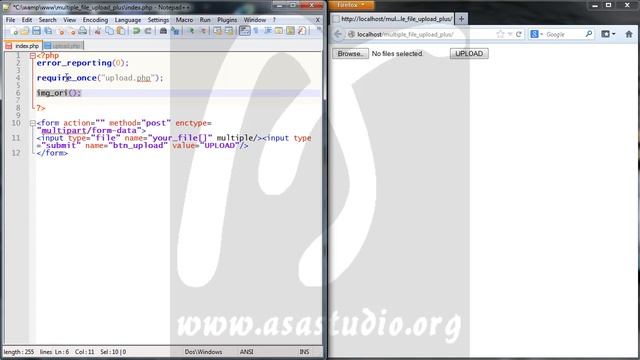Click the ANSI encoding status bar entry

click(x=247, y=351)
